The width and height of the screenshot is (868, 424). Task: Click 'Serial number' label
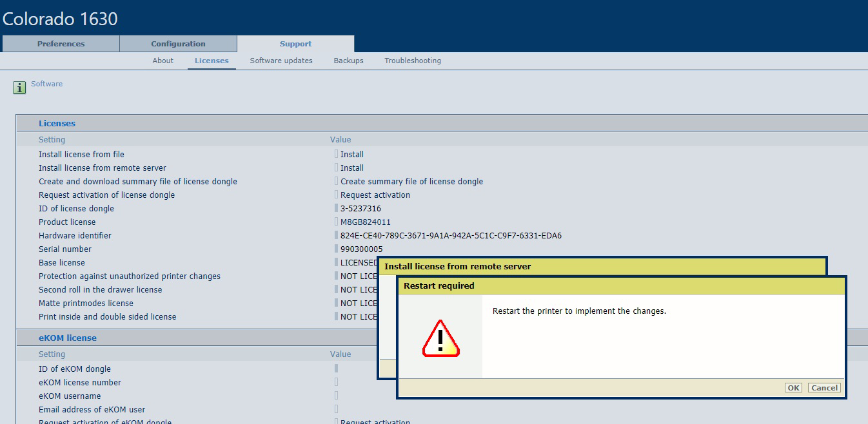click(65, 249)
